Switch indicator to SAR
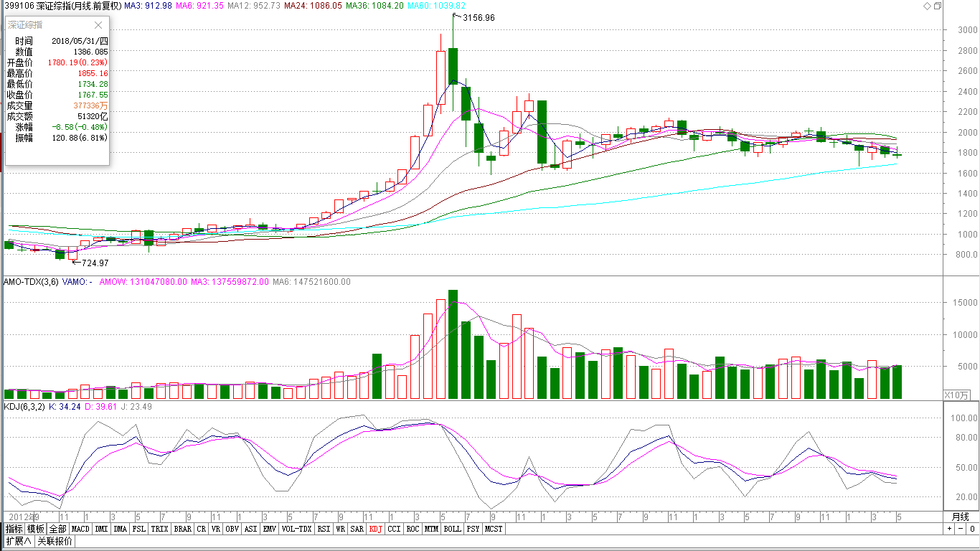The width and height of the screenshot is (980, 551). click(357, 529)
